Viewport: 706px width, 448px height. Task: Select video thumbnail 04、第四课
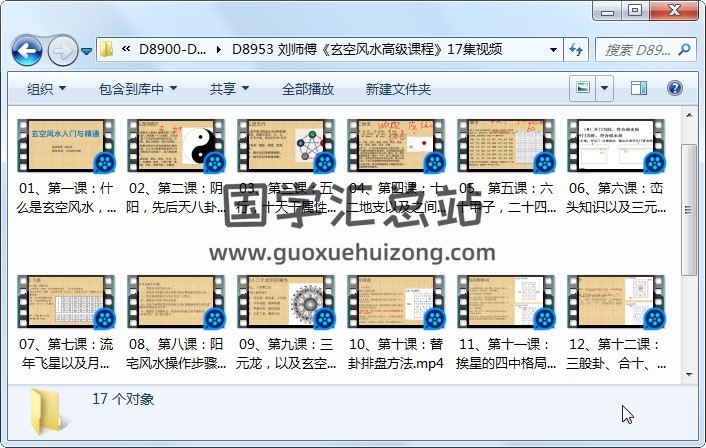point(395,146)
